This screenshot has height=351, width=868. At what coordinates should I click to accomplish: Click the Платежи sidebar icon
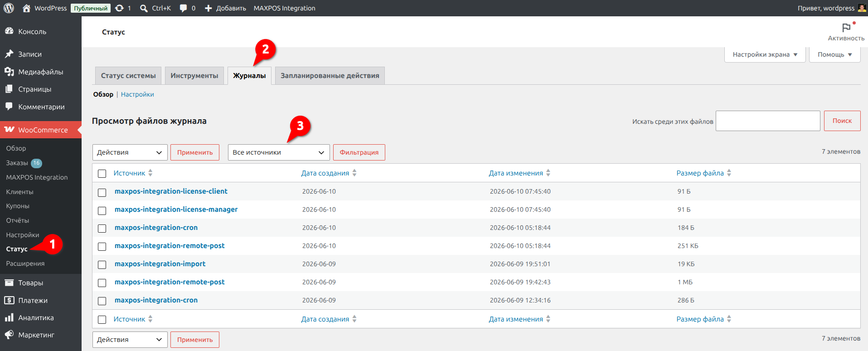(9, 300)
